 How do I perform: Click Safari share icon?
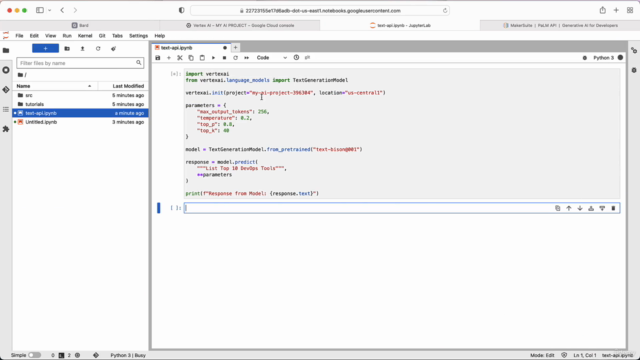[602, 10]
